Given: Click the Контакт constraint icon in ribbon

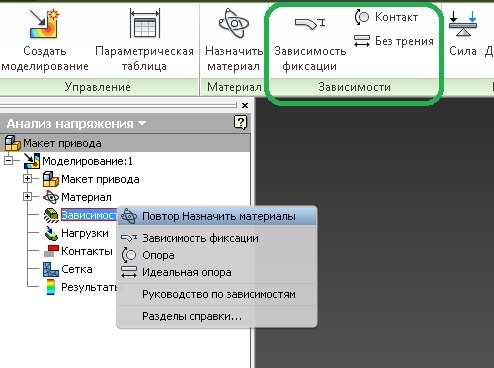Looking at the screenshot, I should click(x=362, y=17).
